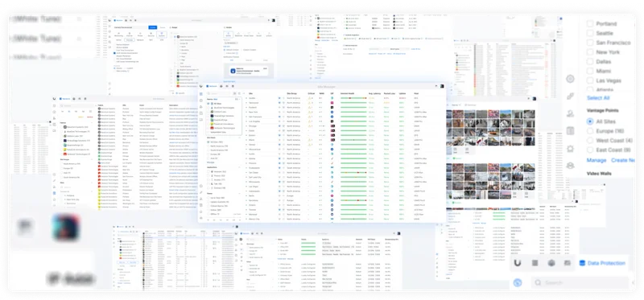Focus the search box in Site Manager filter panel
This screenshot has width=644, height=300.
tap(219, 93)
